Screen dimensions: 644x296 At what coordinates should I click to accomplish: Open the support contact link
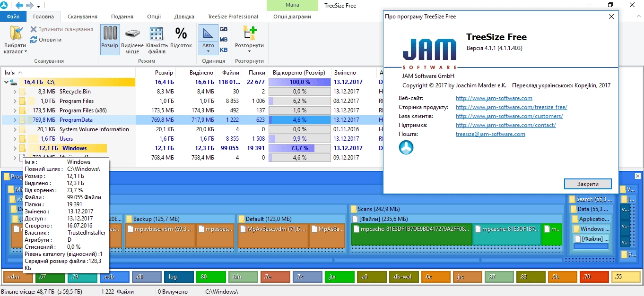click(x=506, y=125)
